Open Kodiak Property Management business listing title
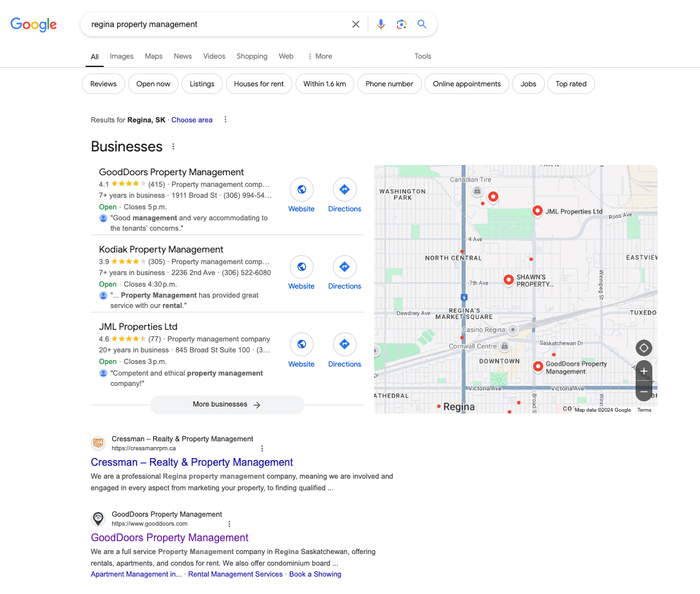This screenshot has width=700, height=594. 161,249
